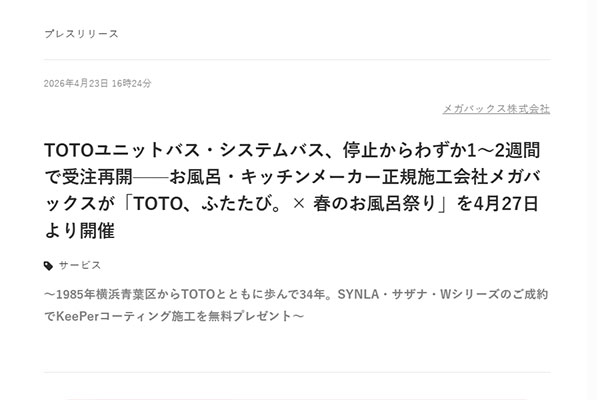Click 1985年 in the subtitle
Image resolution: width=600 pixels, height=400 pixels.
pyautogui.click(x=72, y=296)
